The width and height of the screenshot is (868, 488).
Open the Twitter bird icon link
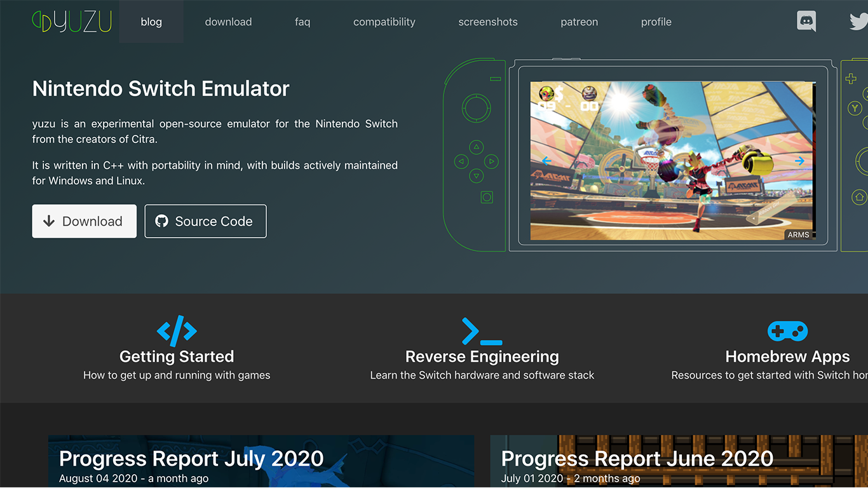[859, 22]
